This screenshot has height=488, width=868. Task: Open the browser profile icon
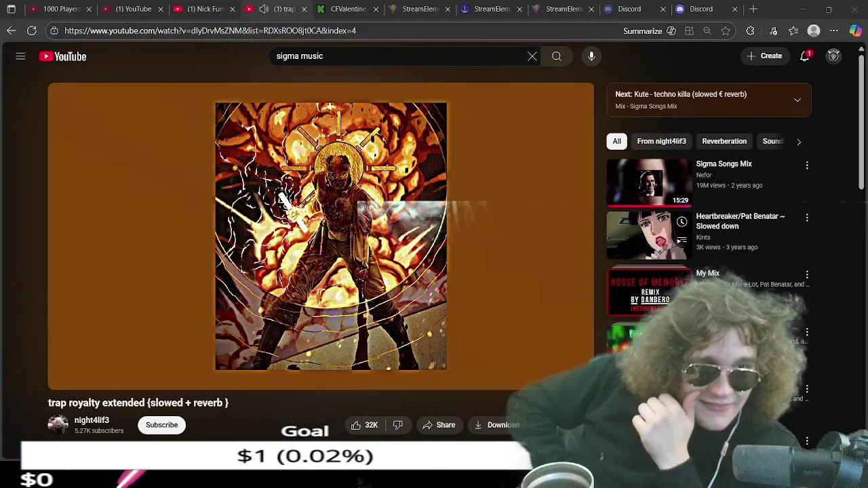coord(814,30)
